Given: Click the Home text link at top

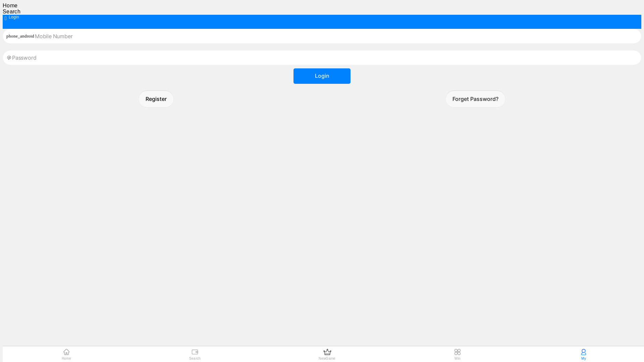Looking at the screenshot, I should [x=10, y=5].
